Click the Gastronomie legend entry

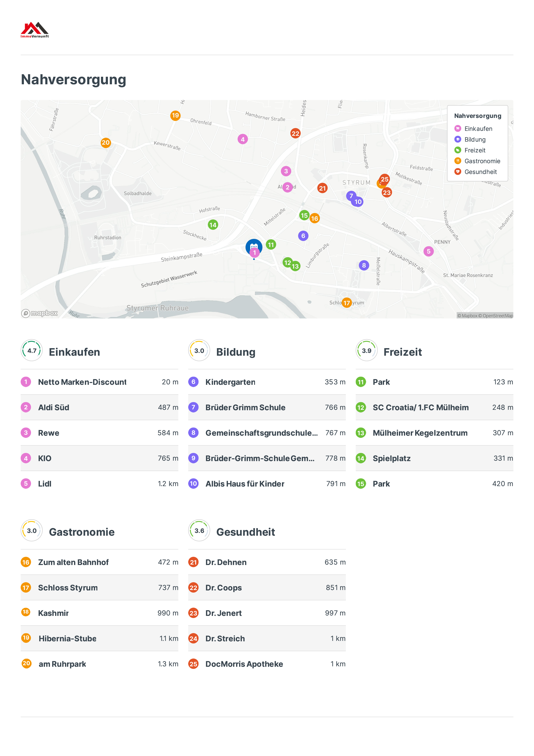point(482,161)
